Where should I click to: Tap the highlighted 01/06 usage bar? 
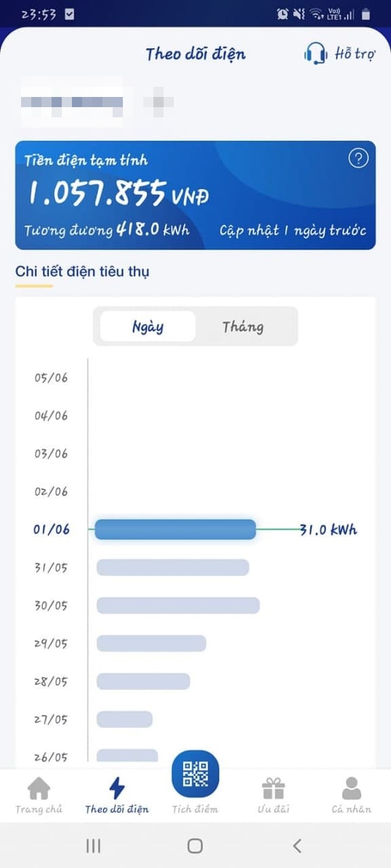coord(175,530)
